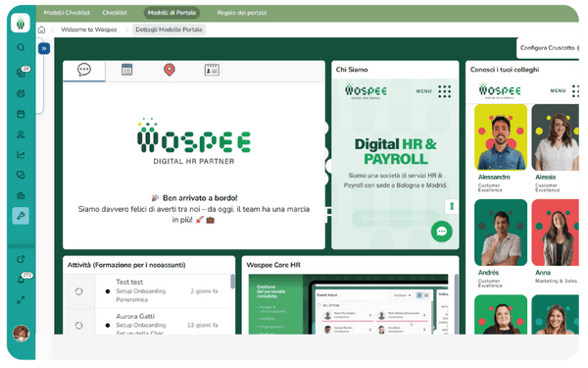Screen dimensions: 588x368
Task: Click the '2 giorni fa' timestamp
Action: (x=204, y=291)
